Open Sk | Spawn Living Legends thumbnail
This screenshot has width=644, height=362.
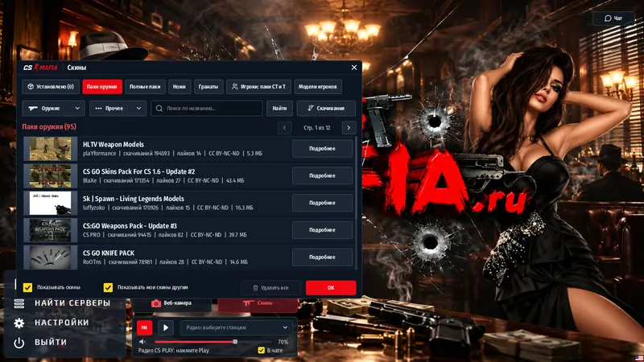[x=50, y=203]
